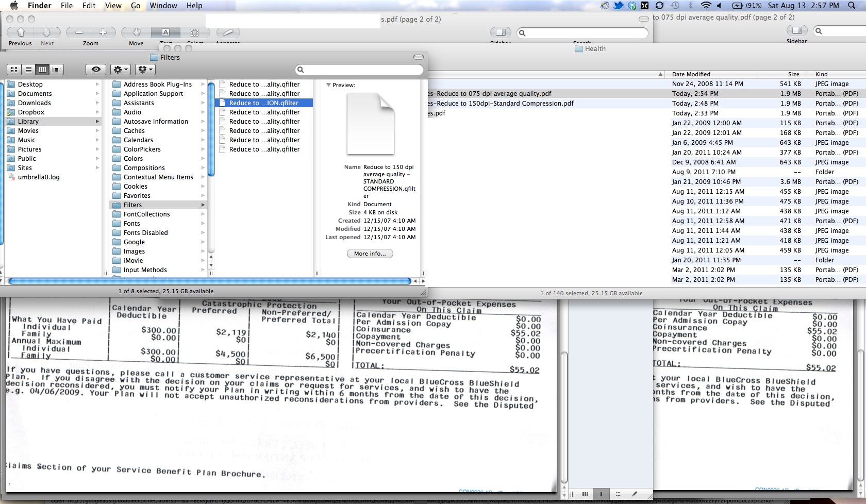
Task: Show contact sheet thumbnails in Preview sidebar
Action: [585, 494]
